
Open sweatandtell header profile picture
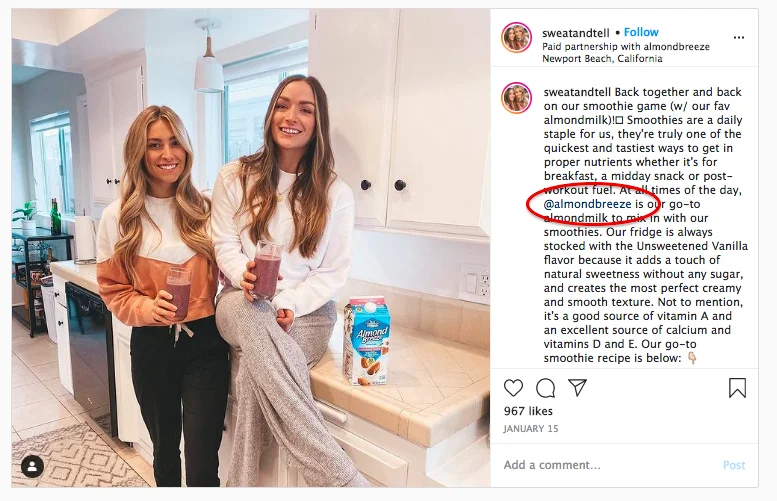pyautogui.click(x=516, y=38)
